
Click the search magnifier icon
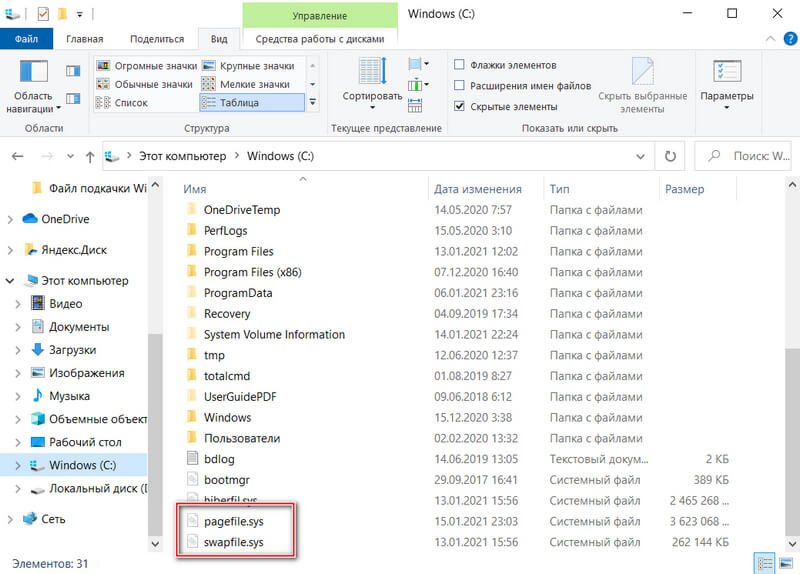pyautogui.click(x=714, y=155)
